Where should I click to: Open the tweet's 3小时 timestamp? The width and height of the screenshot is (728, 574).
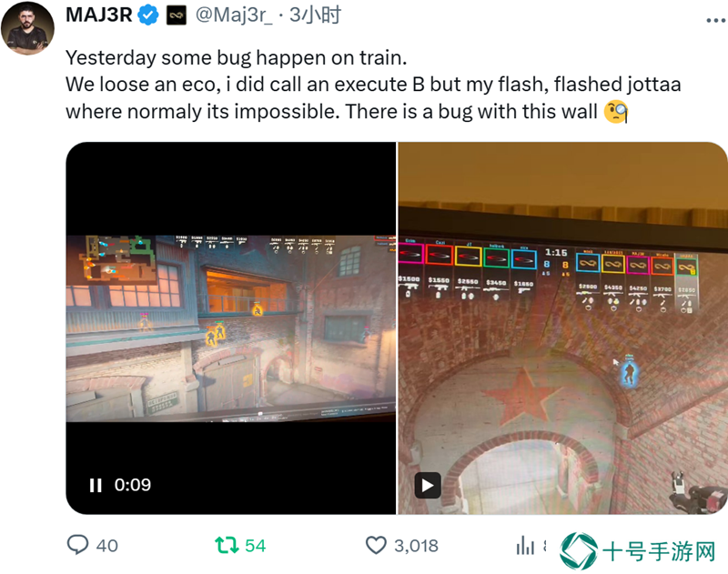(x=315, y=15)
